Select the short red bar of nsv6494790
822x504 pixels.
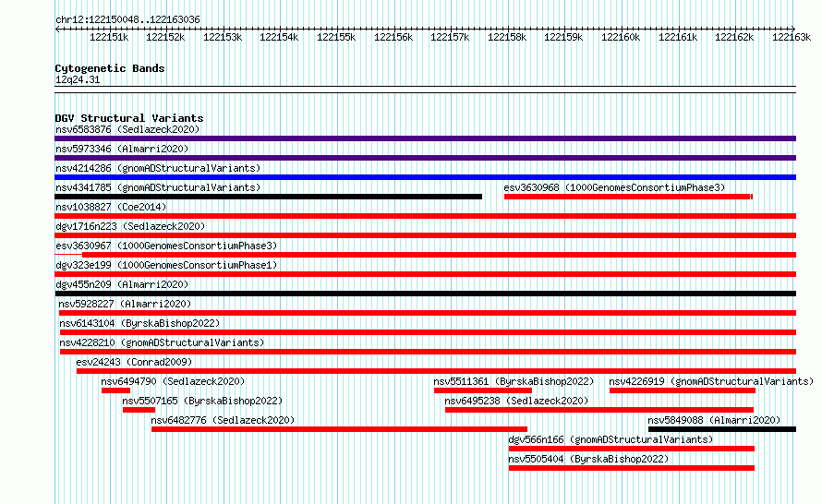(x=115, y=390)
